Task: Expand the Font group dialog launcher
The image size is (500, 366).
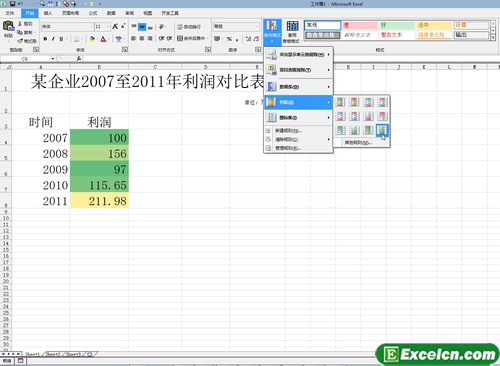Action: 124,50
